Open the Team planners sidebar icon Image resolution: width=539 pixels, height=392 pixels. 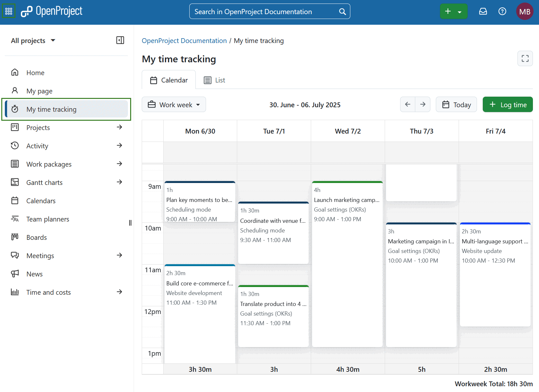[15, 219]
